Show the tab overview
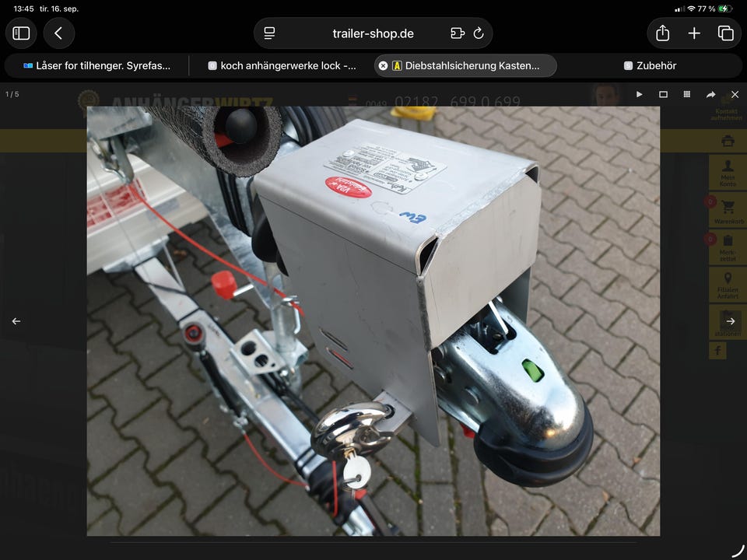Image resolution: width=747 pixels, height=560 pixels. tap(725, 33)
